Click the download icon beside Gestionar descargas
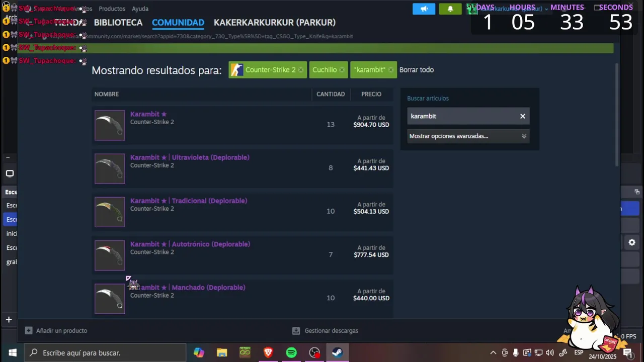The image size is (644, 362). (296, 331)
